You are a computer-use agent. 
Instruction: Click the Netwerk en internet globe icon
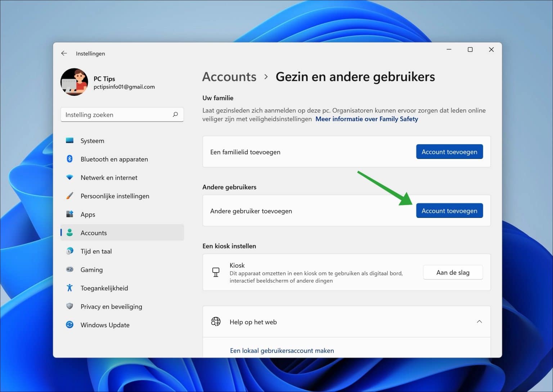click(70, 177)
